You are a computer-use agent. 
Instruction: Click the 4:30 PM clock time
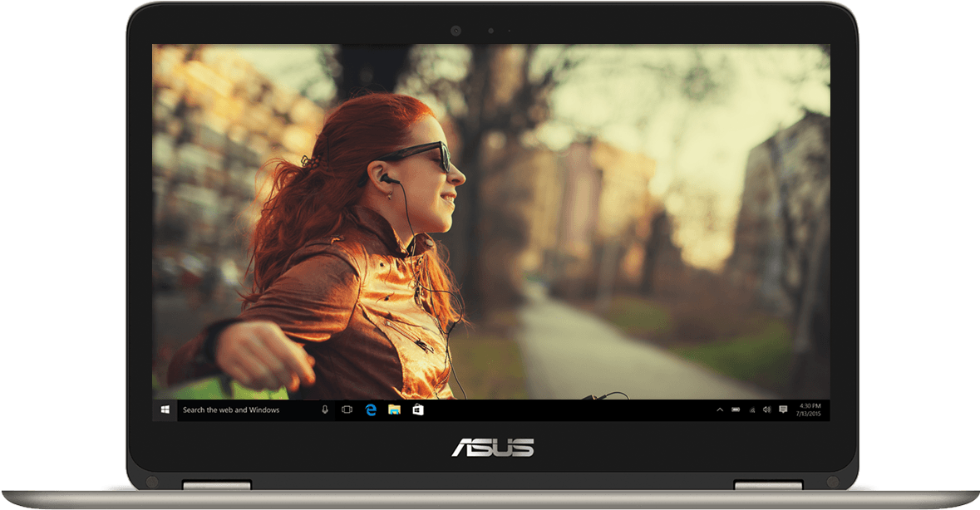point(810,405)
